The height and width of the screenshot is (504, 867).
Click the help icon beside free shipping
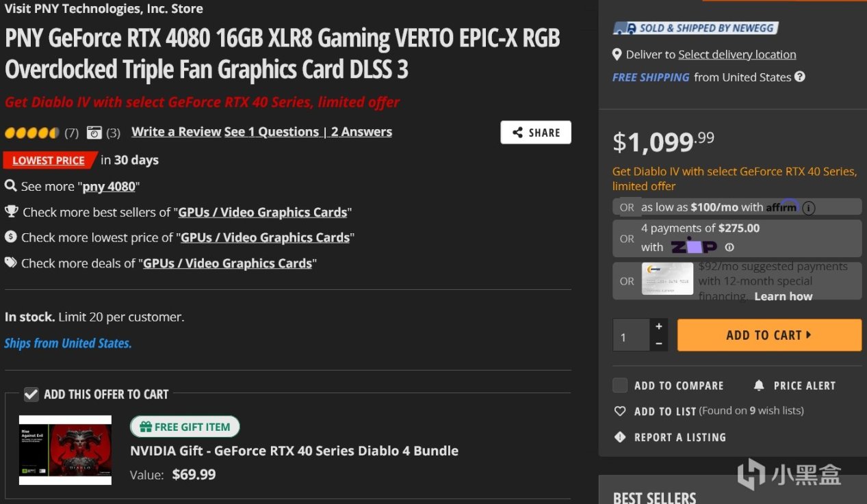[799, 77]
